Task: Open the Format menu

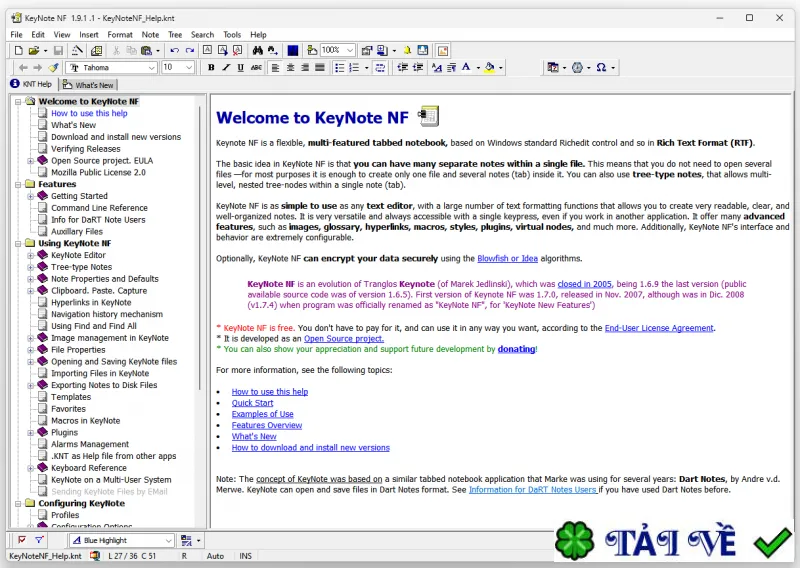Action: (x=120, y=35)
